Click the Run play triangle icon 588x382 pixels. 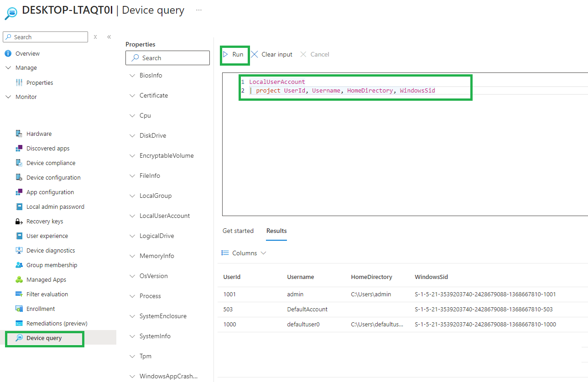pos(226,54)
